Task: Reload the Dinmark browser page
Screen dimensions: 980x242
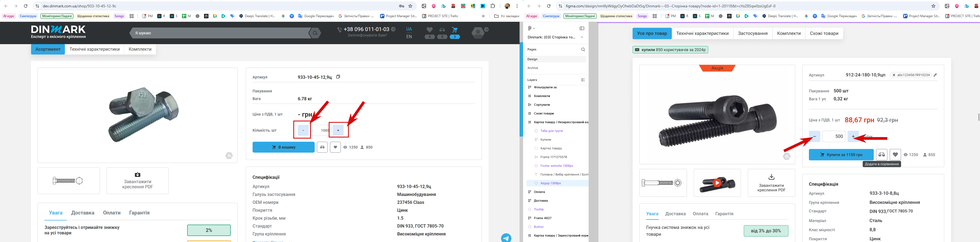Action: pos(26,6)
